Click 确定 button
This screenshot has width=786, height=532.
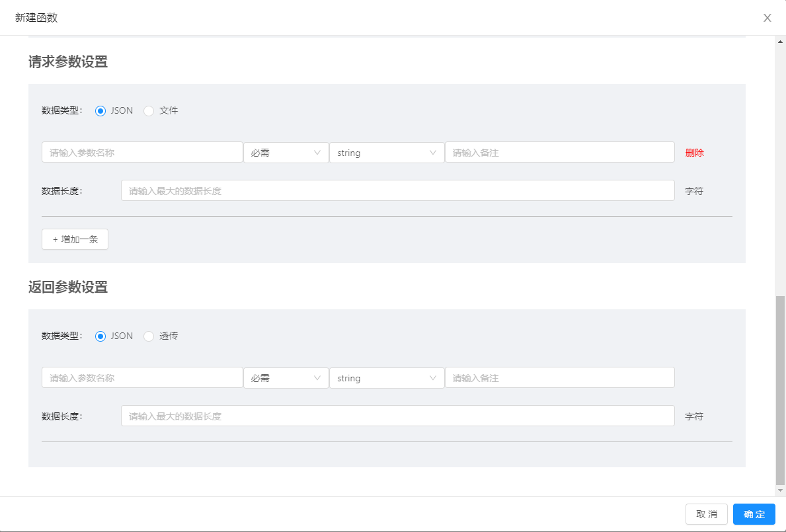(x=754, y=514)
